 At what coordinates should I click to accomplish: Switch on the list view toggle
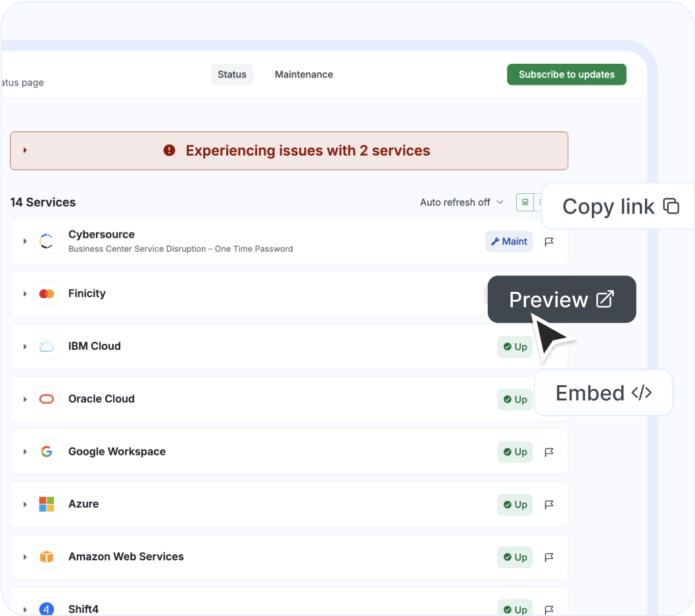coord(525,202)
